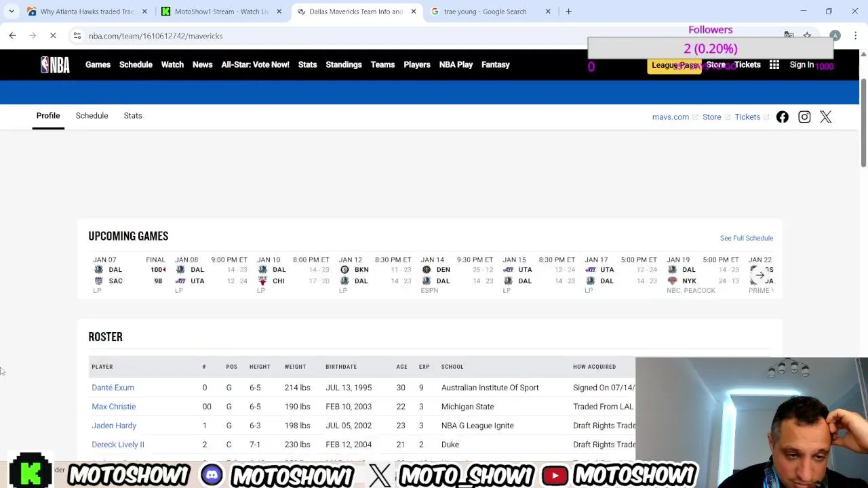Click the HOW ACQUIRED column header
This screenshot has width=868, height=488.
(x=594, y=367)
